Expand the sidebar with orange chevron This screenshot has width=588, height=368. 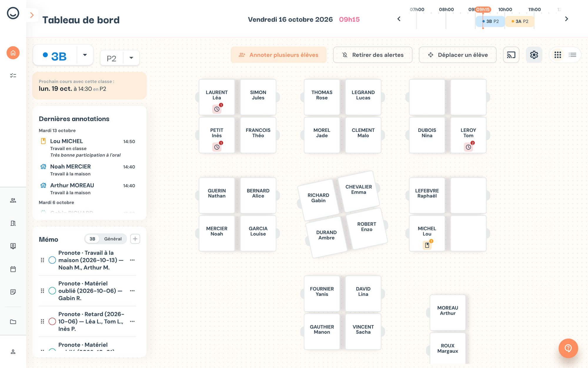pyautogui.click(x=32, y=15)
